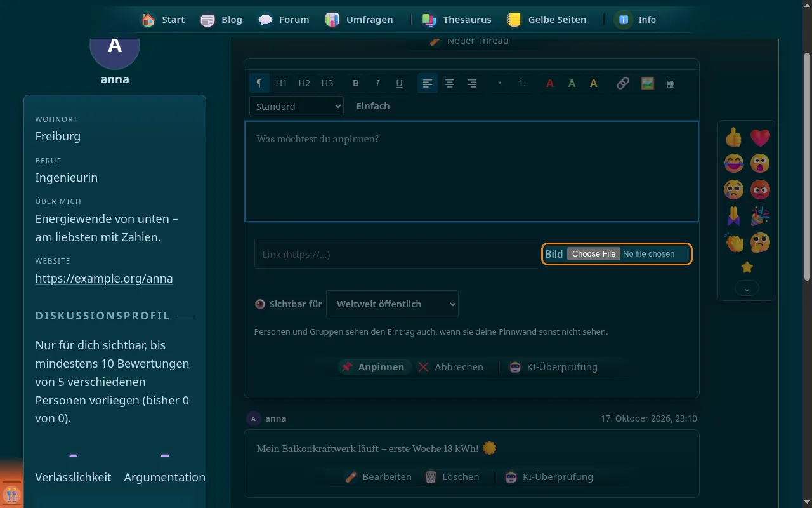Go to the Blog page
This screenshot has height=508, width=812.
tap(221, 20)
